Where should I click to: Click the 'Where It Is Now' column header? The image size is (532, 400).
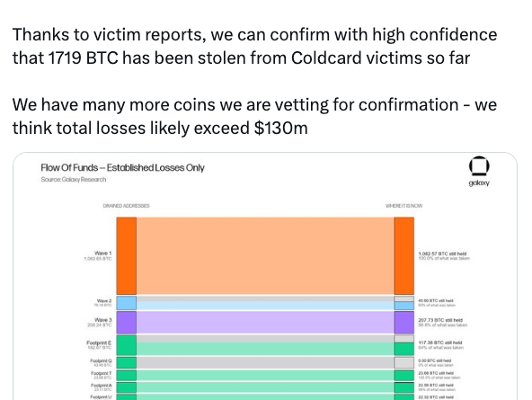(403, 206)
